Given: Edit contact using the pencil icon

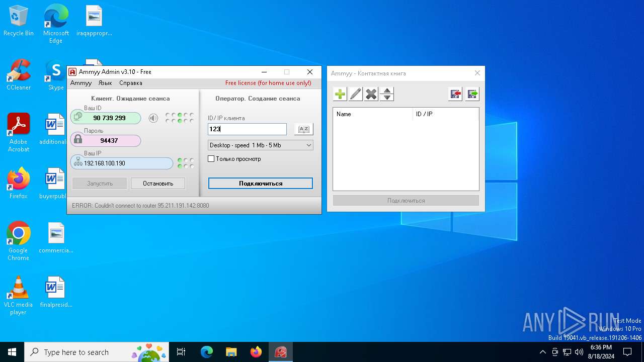Looking at the screenshot, I should coord(356,94).
